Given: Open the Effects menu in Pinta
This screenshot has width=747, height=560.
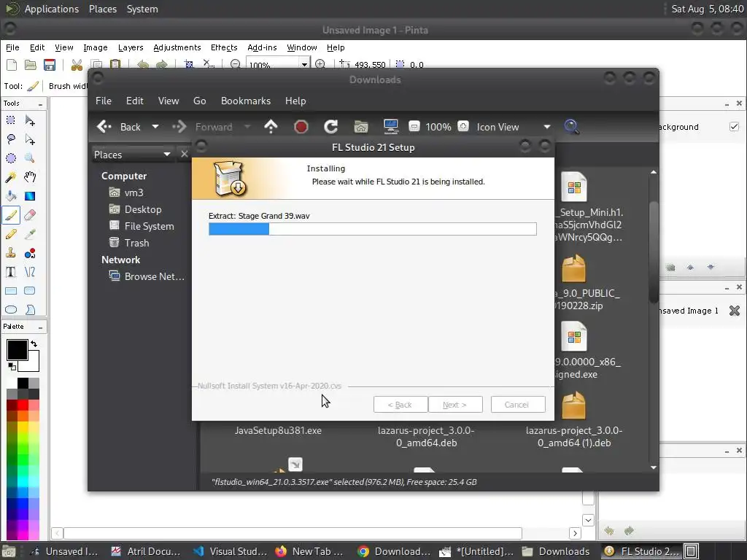Looking at the screenshot, I should [224, 47].
